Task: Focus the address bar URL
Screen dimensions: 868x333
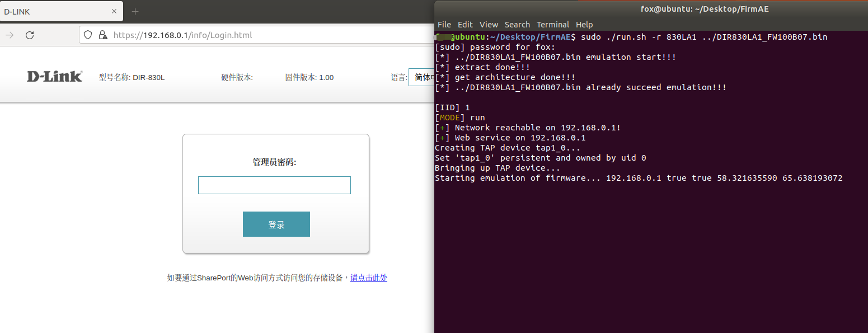Action: (182, 35)
